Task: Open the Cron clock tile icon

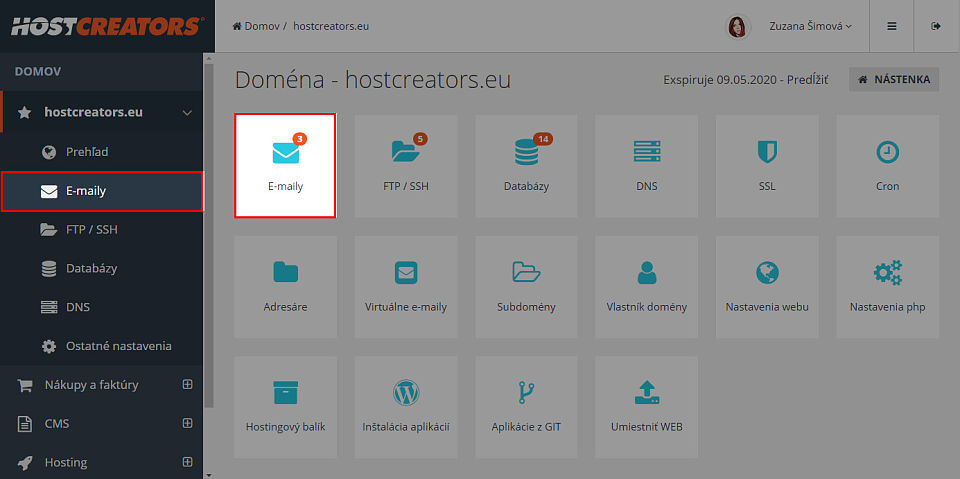Action: pos(887,151)
